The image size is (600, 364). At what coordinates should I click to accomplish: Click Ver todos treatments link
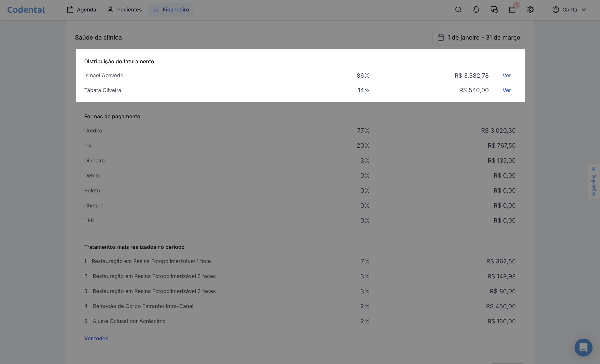coord(96,338)
